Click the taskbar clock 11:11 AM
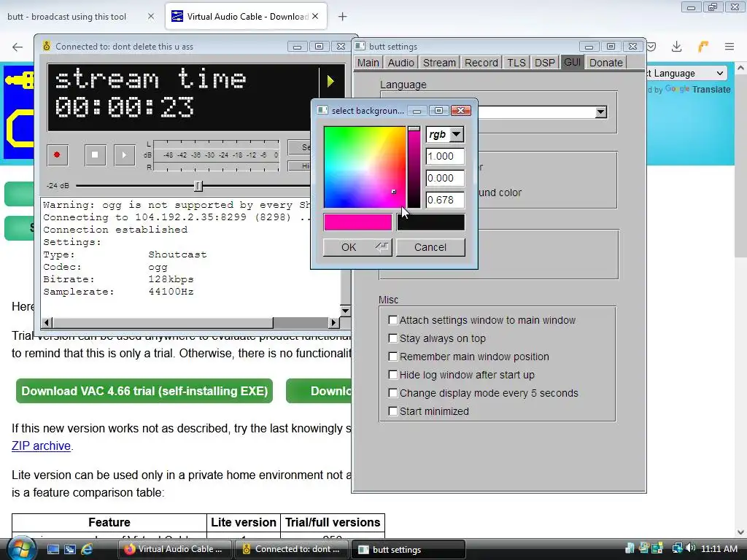This screenshot has height=560, width=747. pyautogui.click(x=719, y=548)
